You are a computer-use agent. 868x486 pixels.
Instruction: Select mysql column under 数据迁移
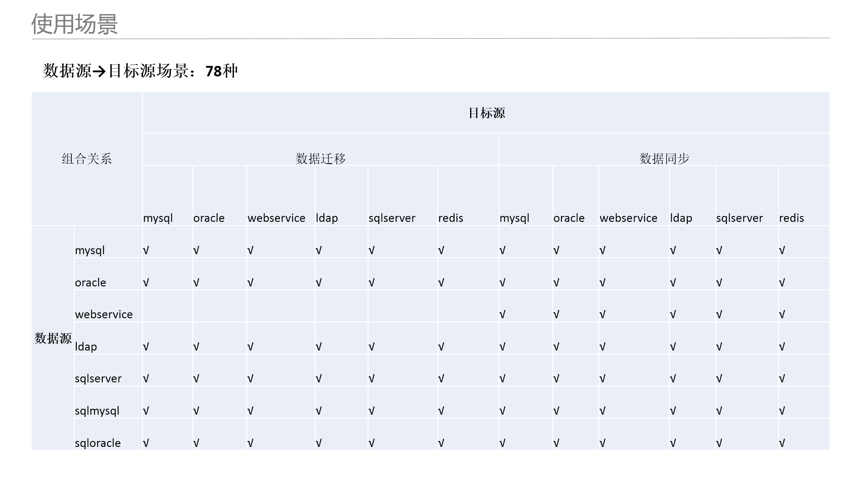point(158,218)
